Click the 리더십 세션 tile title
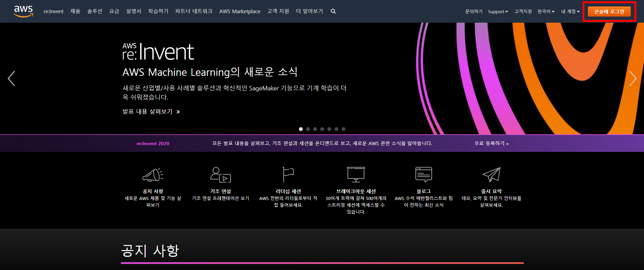The height and width of the screenshot is (270, 644). point(288,191)
